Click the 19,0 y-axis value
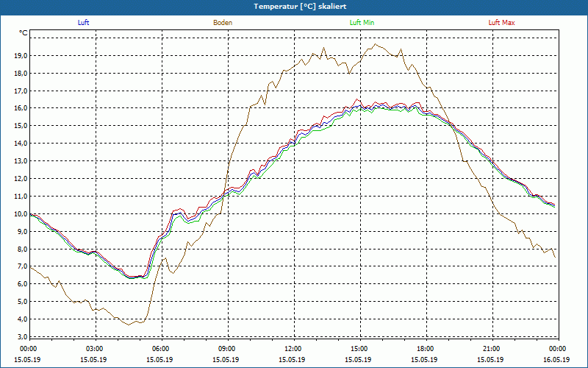 coord(20,56)
